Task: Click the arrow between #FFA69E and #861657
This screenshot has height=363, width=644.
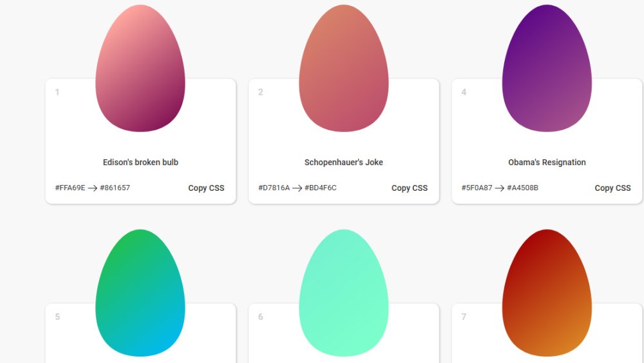Action: point(93,188)
